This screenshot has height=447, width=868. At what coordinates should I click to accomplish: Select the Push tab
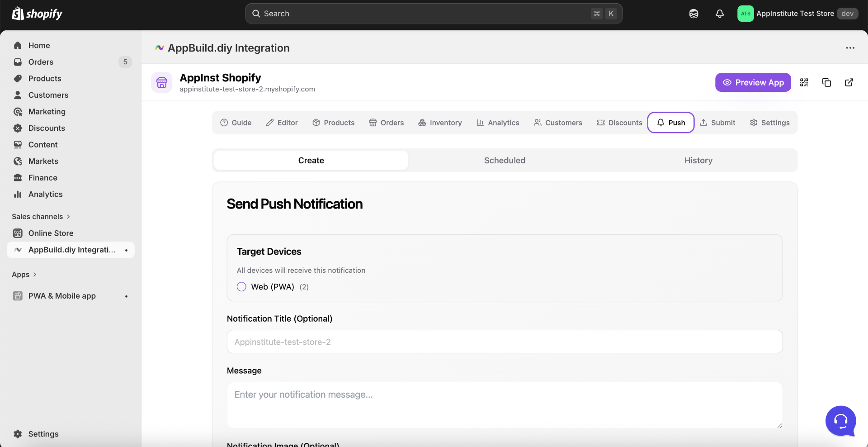coord(671,123)
